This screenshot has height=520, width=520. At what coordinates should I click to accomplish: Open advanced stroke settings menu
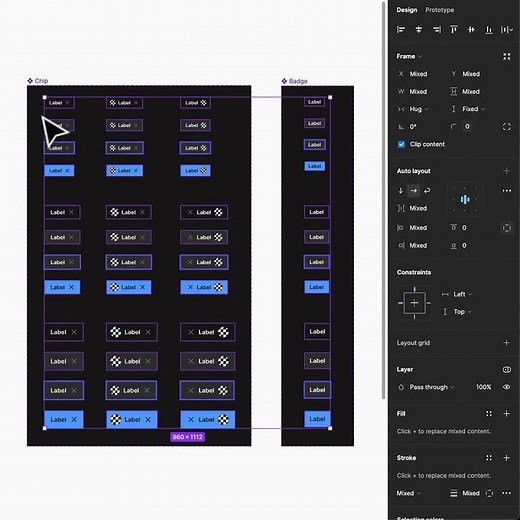pyautogui.click(x=507, y=493)
